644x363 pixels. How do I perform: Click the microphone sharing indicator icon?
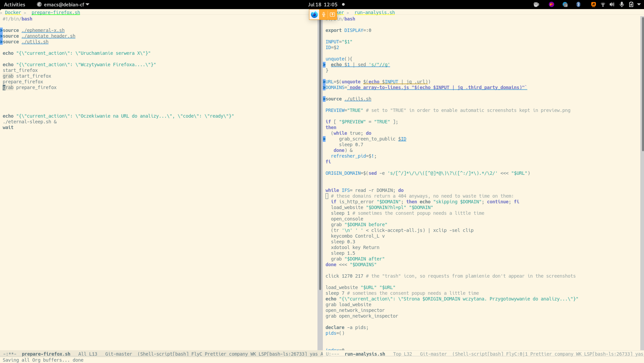point(324,14)
